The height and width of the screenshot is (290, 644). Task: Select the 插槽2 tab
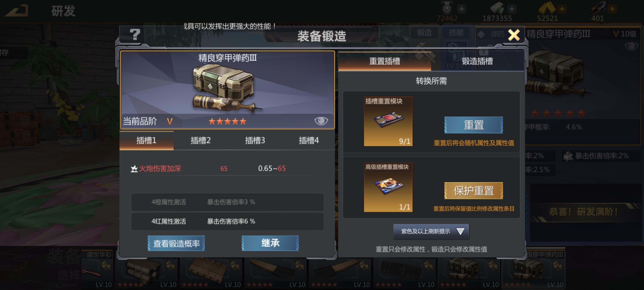tap(201, 140)
